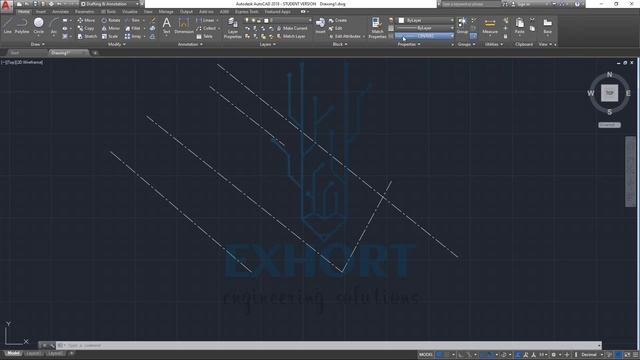Open the Home ribbon tab
The width and height of the screenshot is (640, 360).
24,12
